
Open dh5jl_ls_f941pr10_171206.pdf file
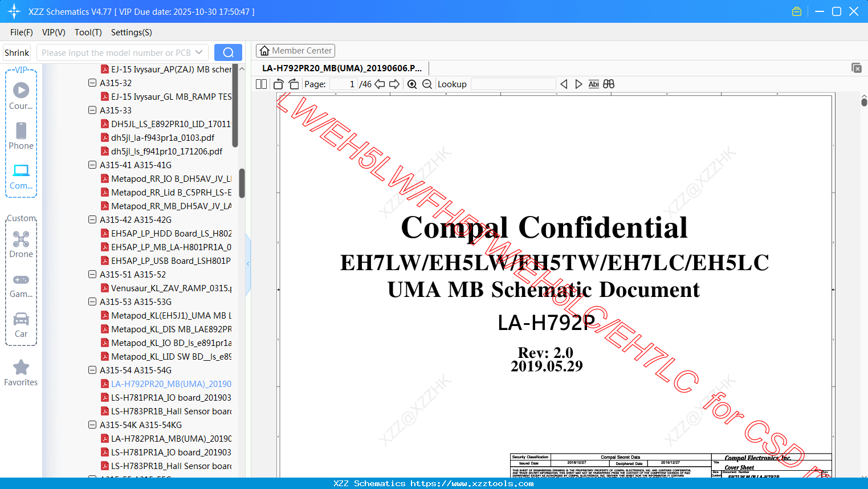pos(166,151)
